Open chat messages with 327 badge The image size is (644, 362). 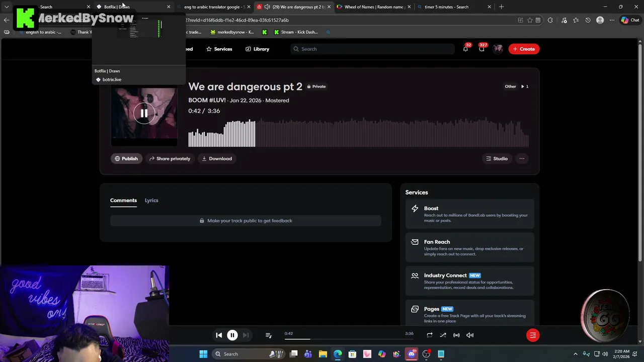481,49
